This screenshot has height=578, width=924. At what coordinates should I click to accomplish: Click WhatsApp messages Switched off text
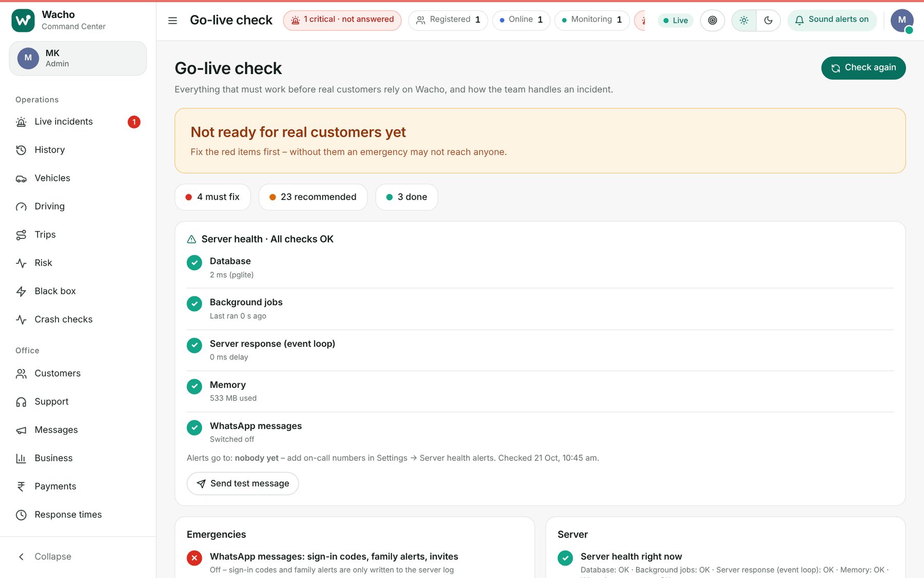232,439
